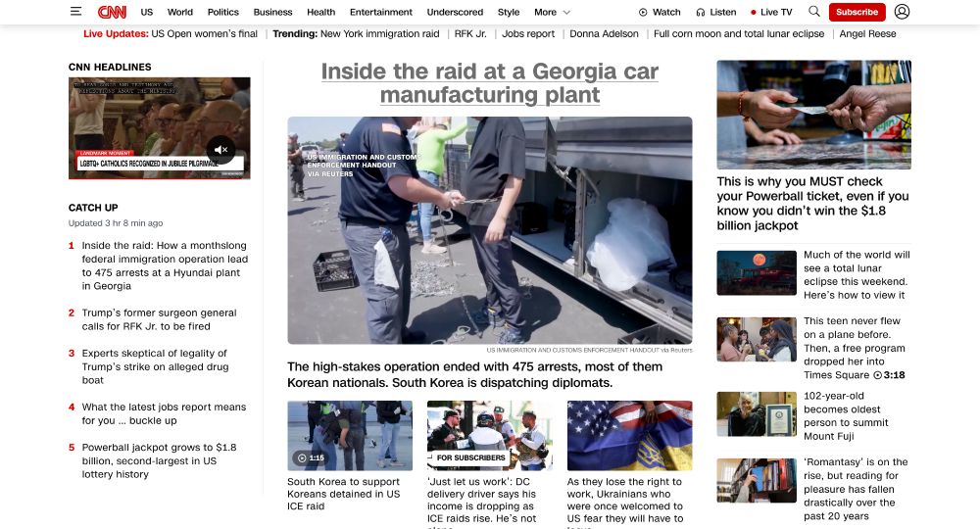Image resolution: width=980 pixels, height=529 pixels.
Task: Open Experts skeptical of boat strike story
Action: pos(155,366)
